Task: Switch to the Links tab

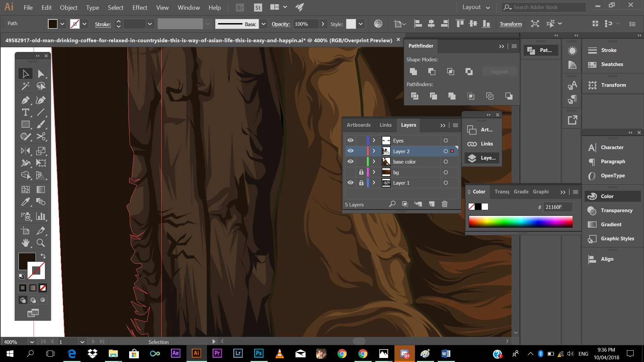Action: pyautogui.click(x=385, y=125)
